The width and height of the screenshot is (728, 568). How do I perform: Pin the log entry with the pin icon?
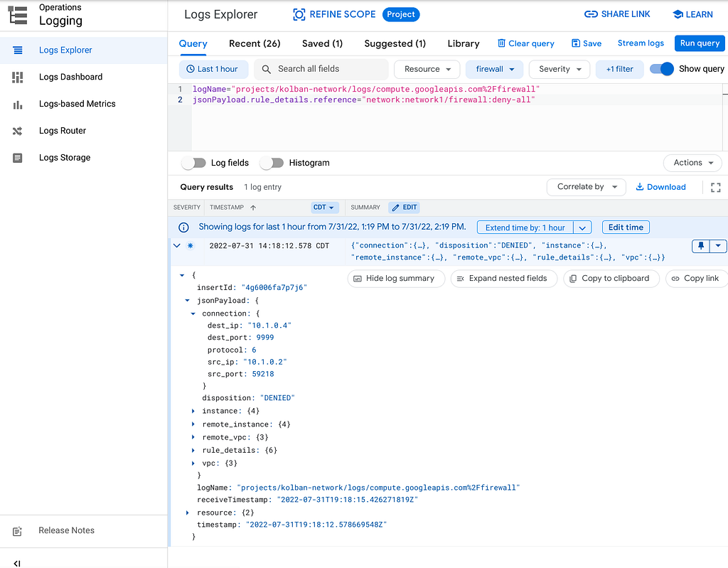pyautogui.click(x=701, y=246)
